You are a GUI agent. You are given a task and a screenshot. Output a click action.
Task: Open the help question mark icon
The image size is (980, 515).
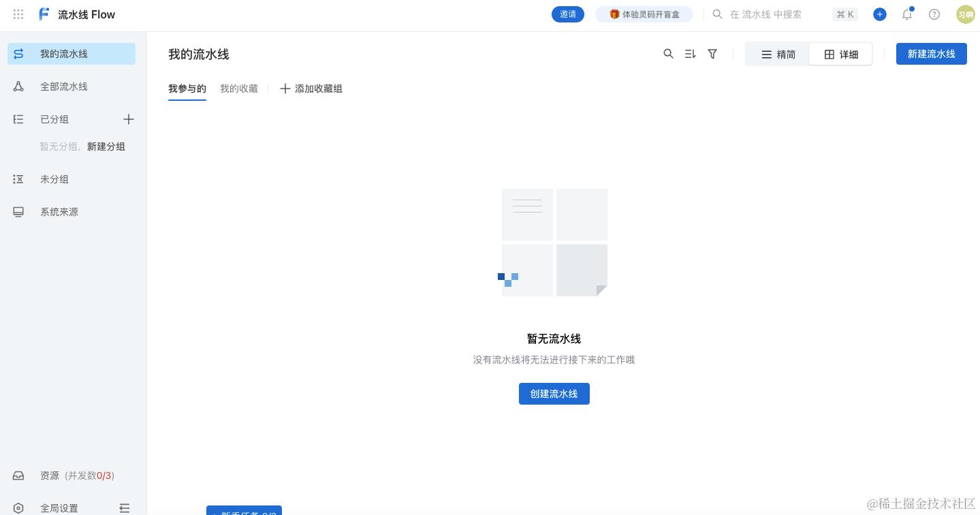934,14
